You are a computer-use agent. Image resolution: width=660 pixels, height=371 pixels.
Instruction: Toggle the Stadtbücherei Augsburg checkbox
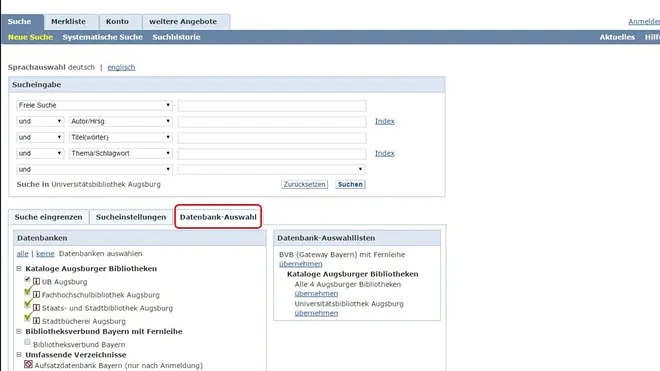pyautogui.click(x=28, y=317)
